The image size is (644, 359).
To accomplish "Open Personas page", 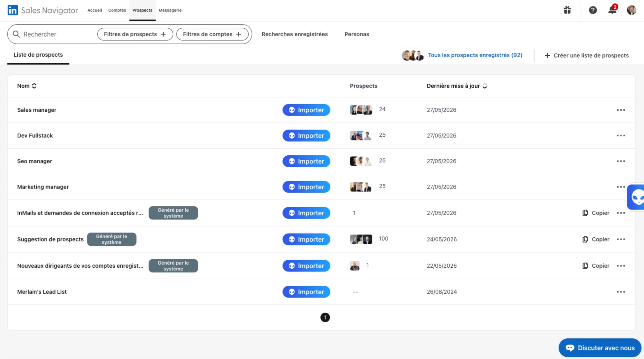I will (x=357, y=34).
